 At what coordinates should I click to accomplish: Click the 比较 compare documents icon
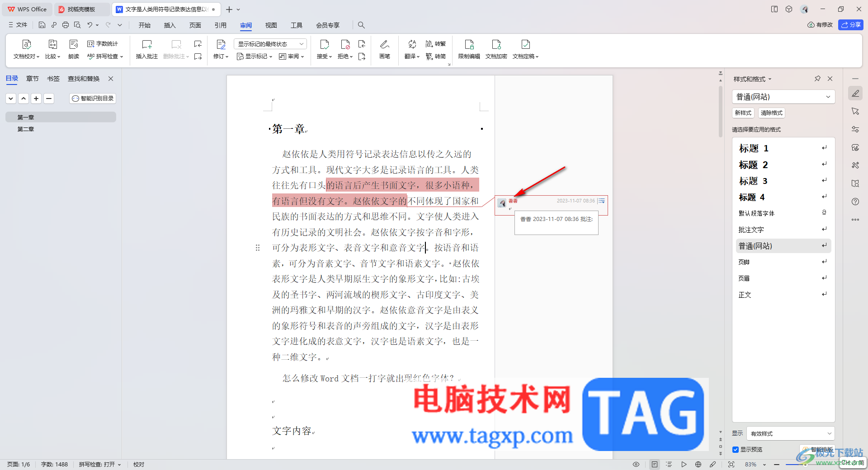(52, 44)
